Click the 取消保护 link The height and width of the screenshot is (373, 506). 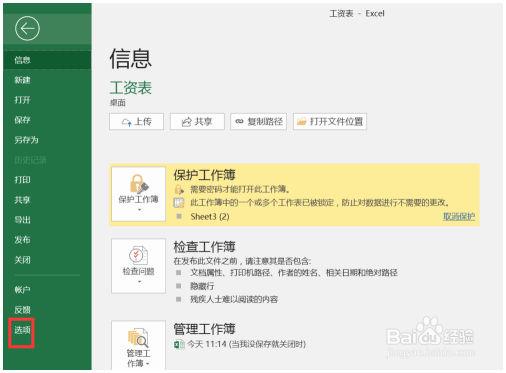459,217
